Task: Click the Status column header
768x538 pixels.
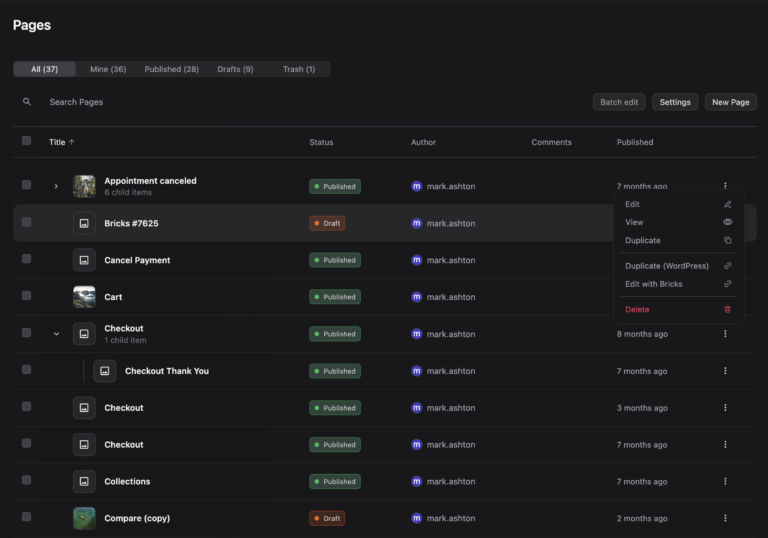Action: pyautogui.click(x=321, y=142)
